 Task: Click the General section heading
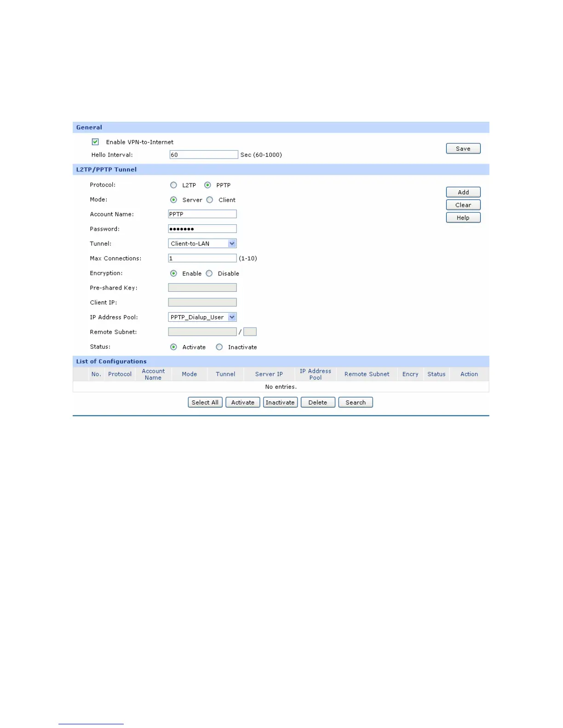[89, 127]
